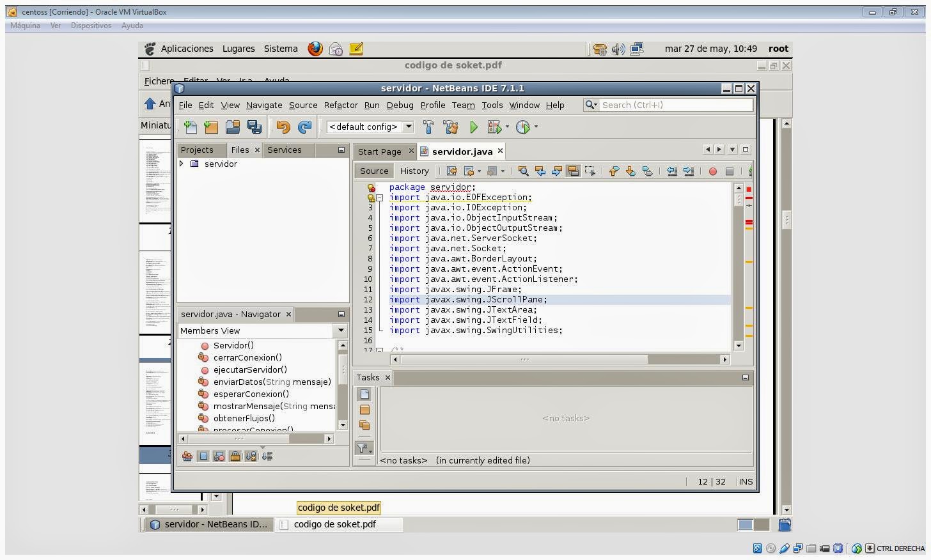Screen dimensions: 931x560
Task: Click the Debug Project icon
Action: [494, 127]
